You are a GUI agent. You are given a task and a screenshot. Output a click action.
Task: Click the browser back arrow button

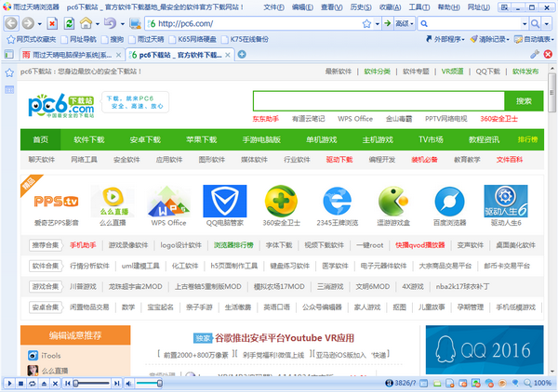(13, 23)
